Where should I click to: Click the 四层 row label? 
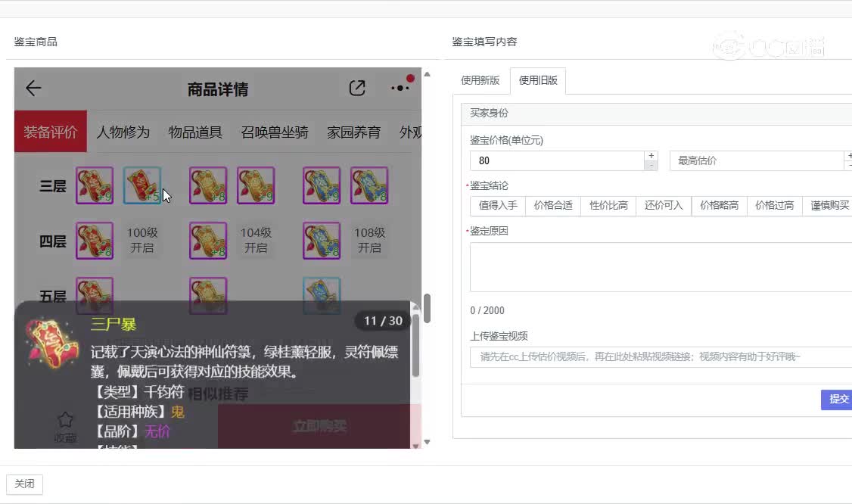(53, 241)
